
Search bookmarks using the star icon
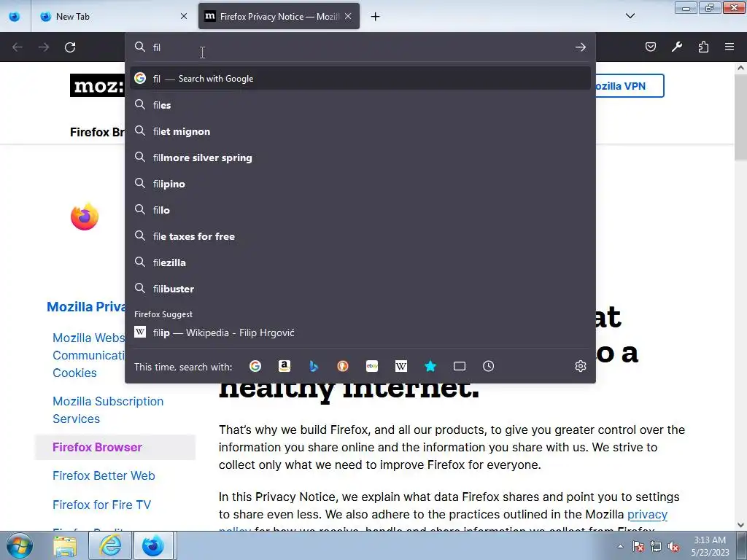(x=430, y=366)
